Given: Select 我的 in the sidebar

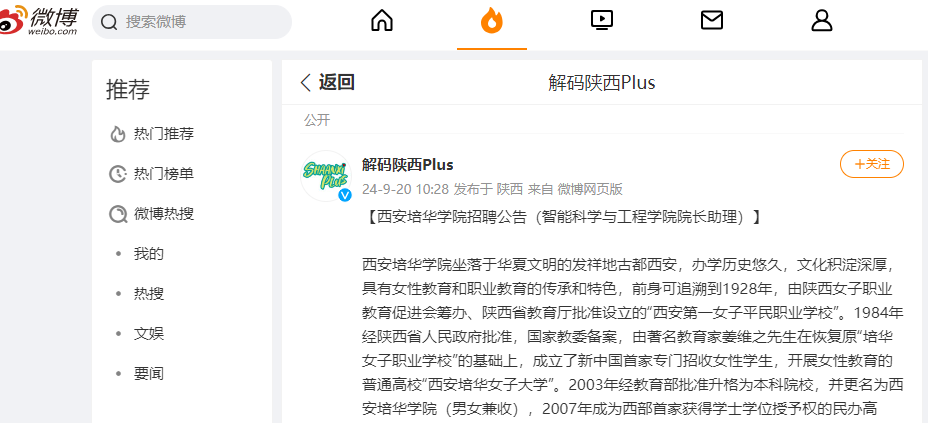Looking at the screenshot, I should click(x=149, y=254).
